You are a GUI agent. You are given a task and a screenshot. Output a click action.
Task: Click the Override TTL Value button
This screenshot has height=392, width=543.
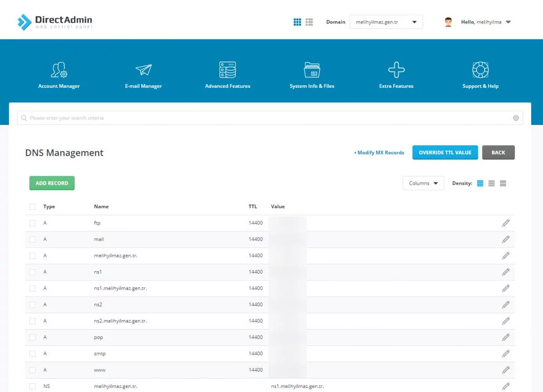445,153
